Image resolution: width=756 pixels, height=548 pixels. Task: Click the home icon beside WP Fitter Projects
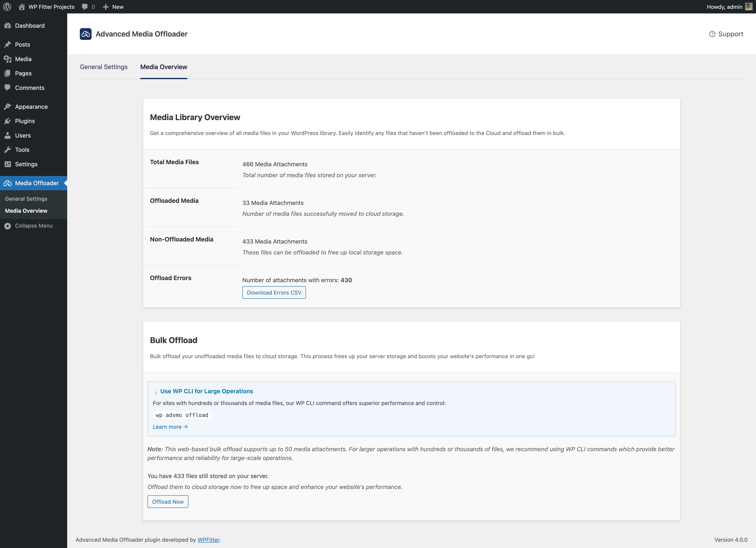(22, 7)
